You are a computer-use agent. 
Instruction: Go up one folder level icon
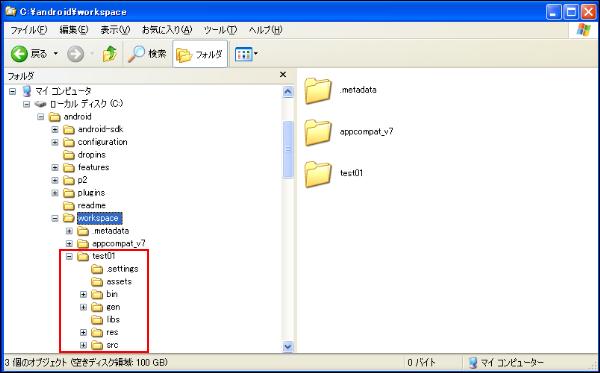coord(110,54)
